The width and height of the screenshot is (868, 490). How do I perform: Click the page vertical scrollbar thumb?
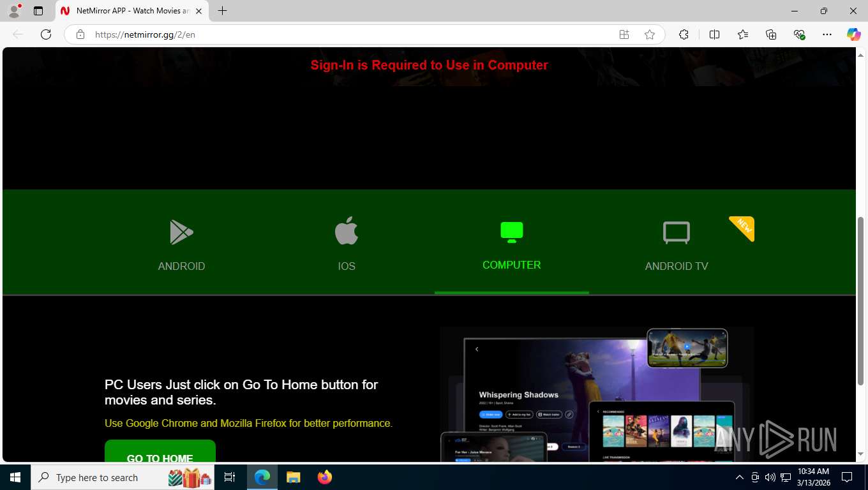pos(860,301)
